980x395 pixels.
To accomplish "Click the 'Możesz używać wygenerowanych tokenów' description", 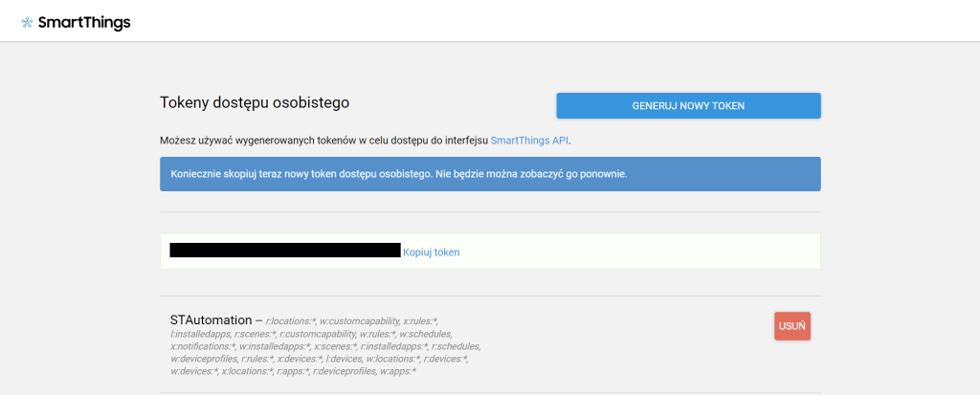I will pyautogui.click(x=323, y=141).
